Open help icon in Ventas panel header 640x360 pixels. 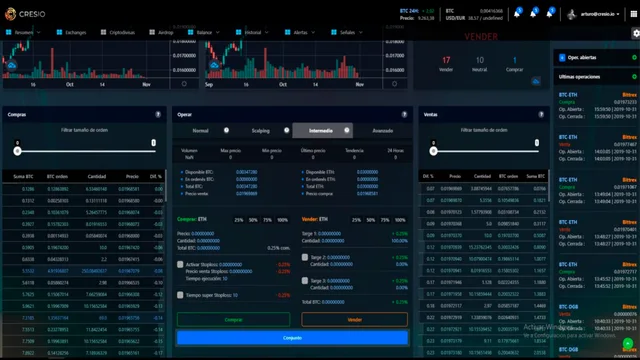541,114
